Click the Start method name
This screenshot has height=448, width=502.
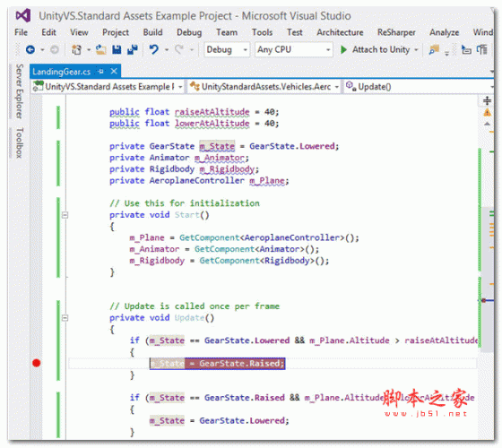pos(186,215)
